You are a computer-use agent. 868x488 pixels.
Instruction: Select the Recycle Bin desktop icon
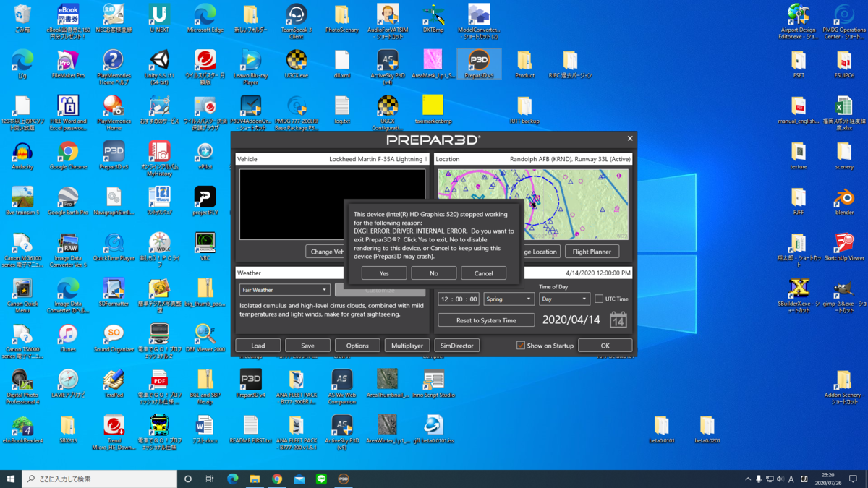[x=22, y=19]
